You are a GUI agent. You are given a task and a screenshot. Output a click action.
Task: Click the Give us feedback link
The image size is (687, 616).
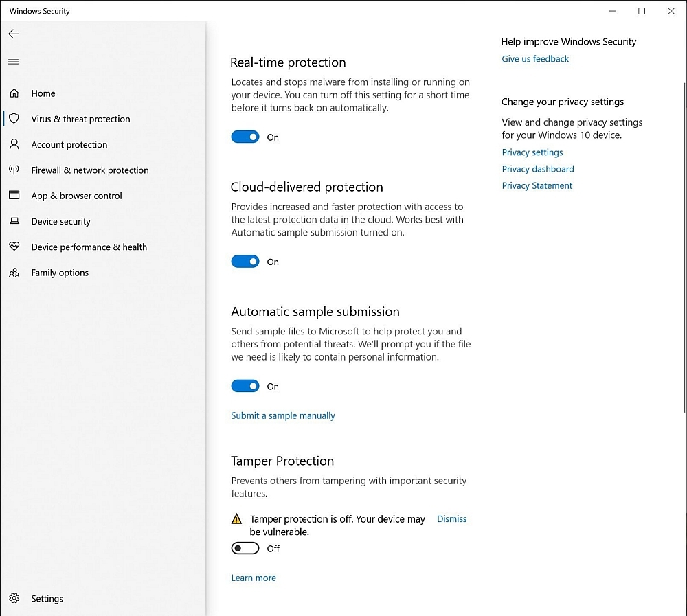click(x=535, y=59)
